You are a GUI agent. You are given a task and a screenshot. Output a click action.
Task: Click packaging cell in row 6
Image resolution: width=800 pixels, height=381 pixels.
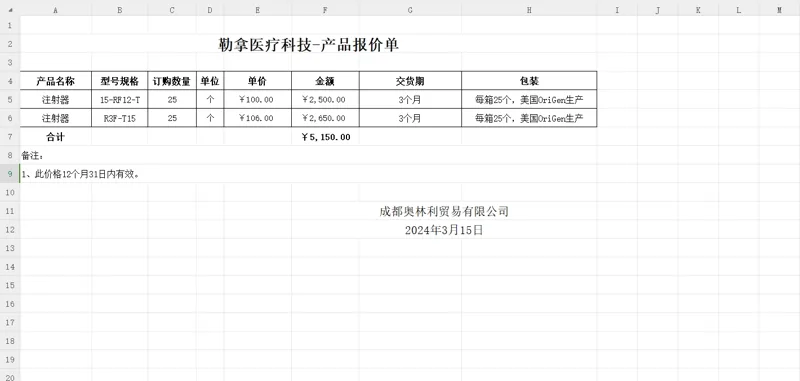529,118
